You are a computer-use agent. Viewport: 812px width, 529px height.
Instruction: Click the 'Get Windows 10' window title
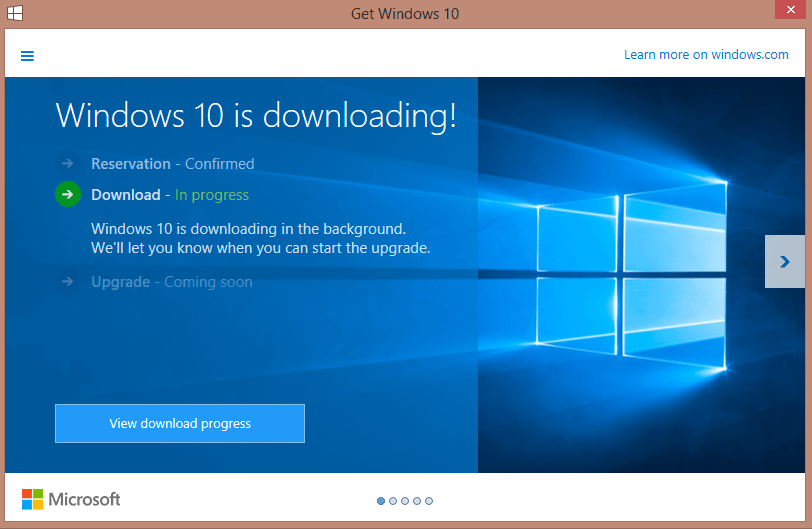pyautogui.click(x=405, y=14)
